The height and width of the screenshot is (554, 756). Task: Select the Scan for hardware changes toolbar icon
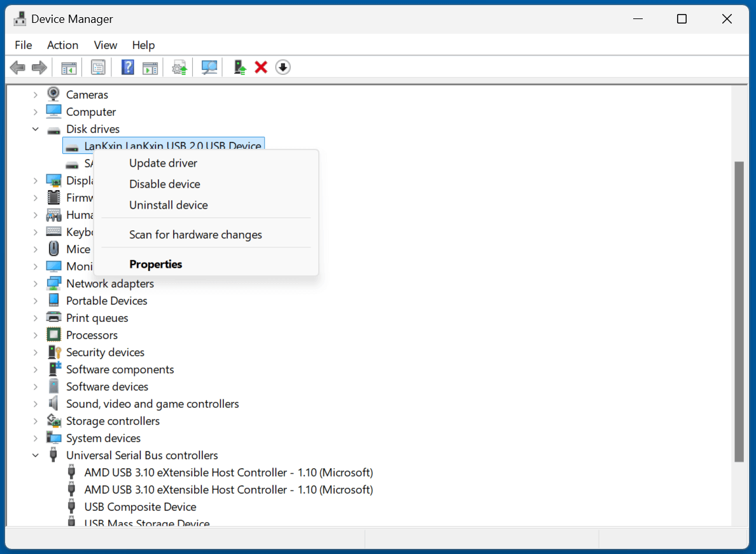click(208, 67)
